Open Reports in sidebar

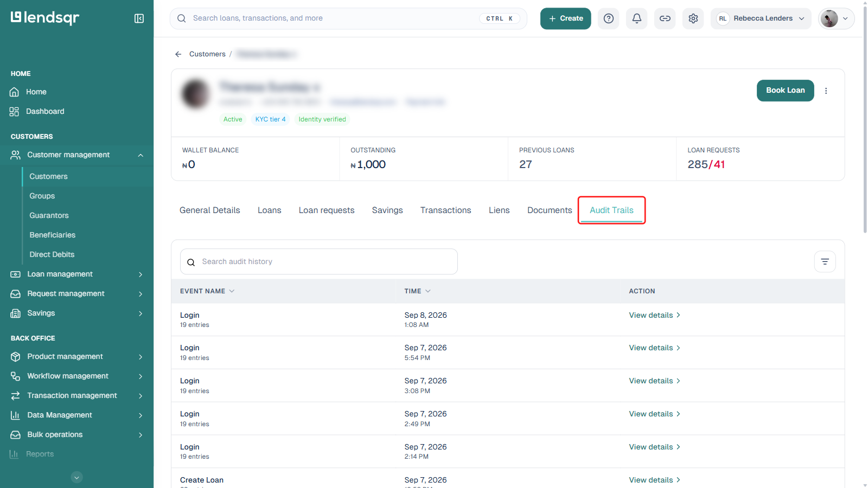40,454
